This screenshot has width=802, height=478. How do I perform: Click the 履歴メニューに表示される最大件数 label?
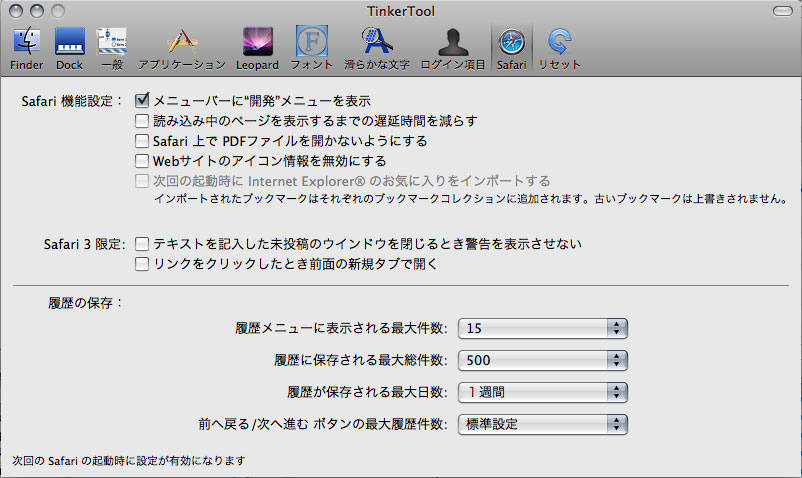coord(341,328)
